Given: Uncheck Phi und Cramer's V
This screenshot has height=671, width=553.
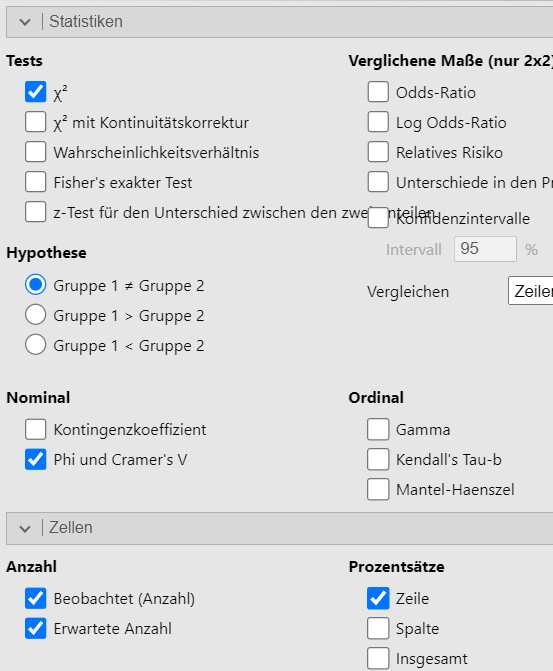Looking at the screenshot, I should (x=36, y=459).
